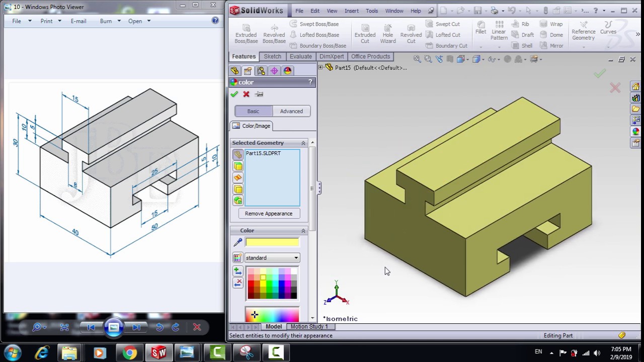Image resolution: width=644 pixels, height=362 pixels.
Task: Select Part15.SLDPRT in selection list
Action: (x=263, y=153)
